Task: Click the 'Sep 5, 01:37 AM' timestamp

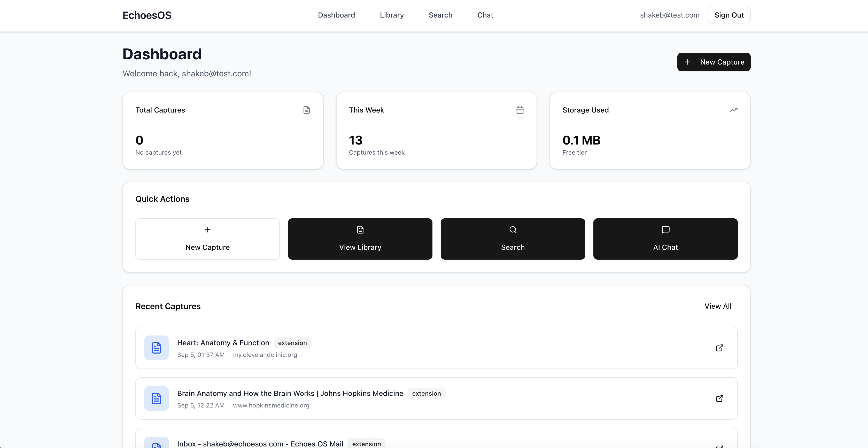Action: pyautogui.click(x=201, y=355)
